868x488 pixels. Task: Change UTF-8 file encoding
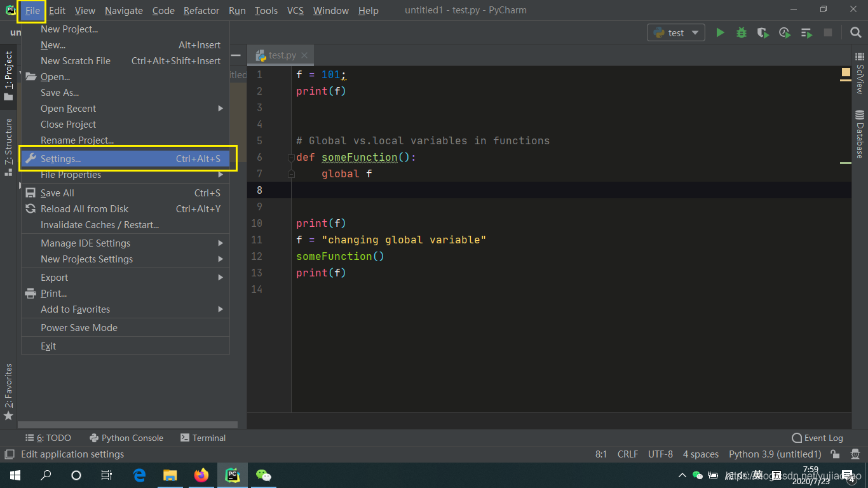660,454
